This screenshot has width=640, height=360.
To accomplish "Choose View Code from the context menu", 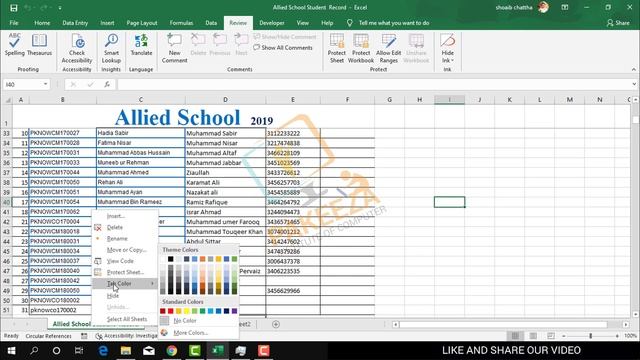I will click(125, 261).
